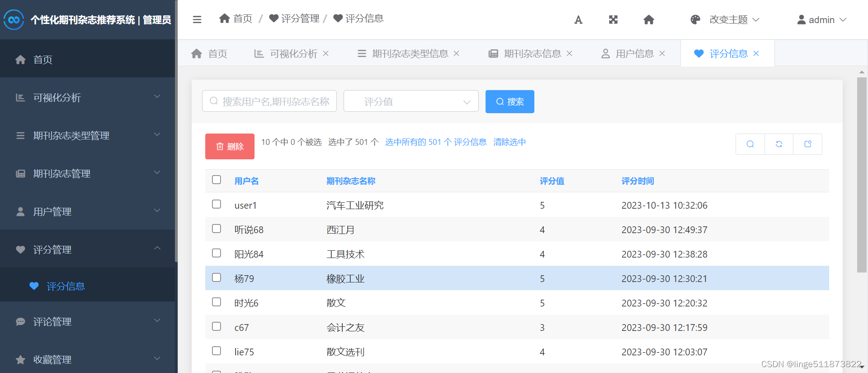Viewport: 868px width, 373px height.
Task: Click the sidebar 评论管理 chat bubble icon
Action: (20, 321)
